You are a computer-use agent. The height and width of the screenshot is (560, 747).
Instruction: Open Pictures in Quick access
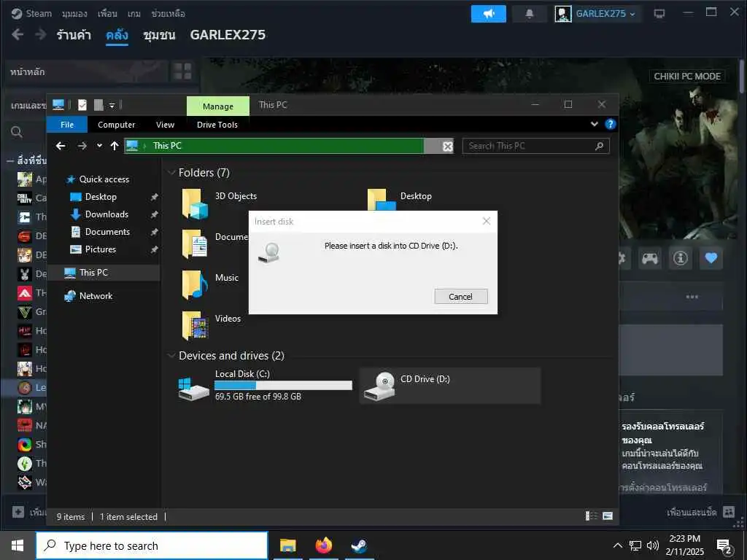point(100,249)
